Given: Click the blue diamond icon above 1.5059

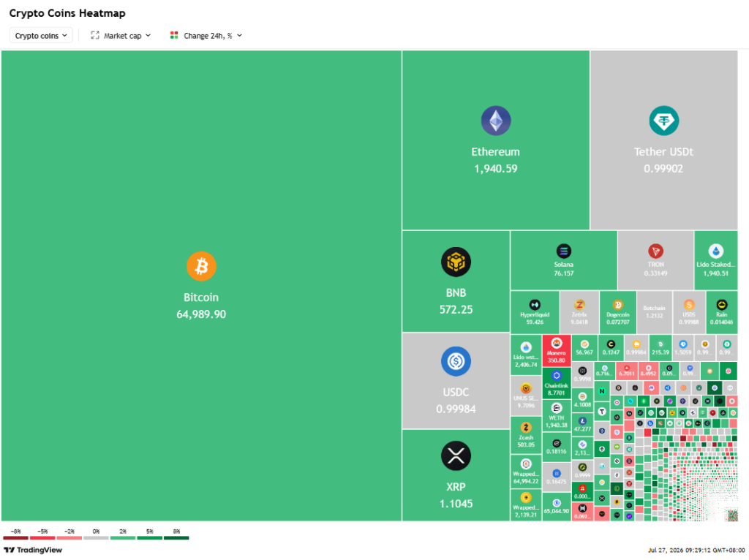Looking at the screenshot, I should (x=683, y=344).
